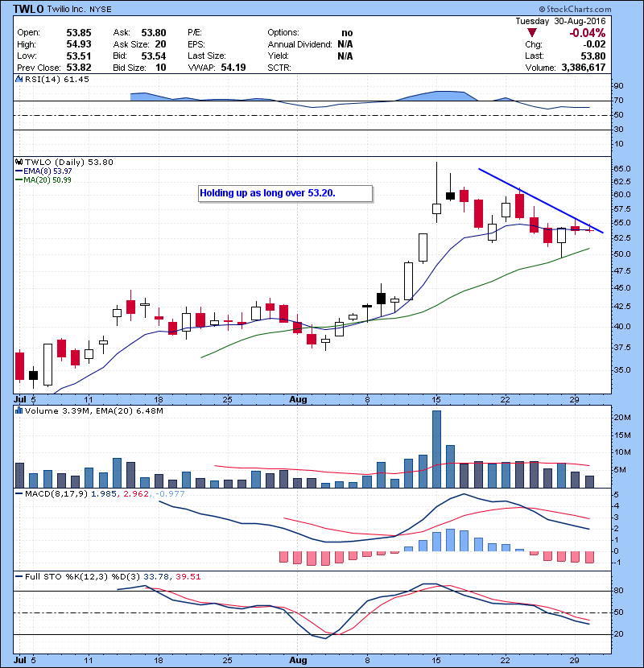Click the EPS label
Image resolution: width=644 pixels, height=668 pixels.
pos(196,44)
